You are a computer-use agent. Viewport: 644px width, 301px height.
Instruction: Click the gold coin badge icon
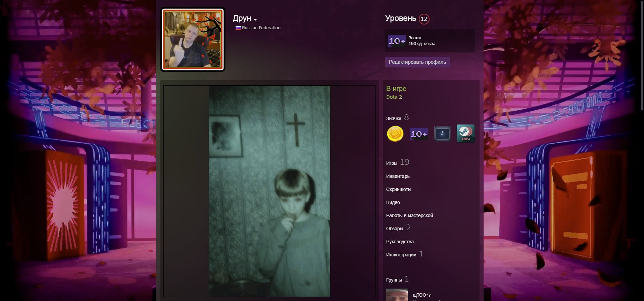[395, 134]
